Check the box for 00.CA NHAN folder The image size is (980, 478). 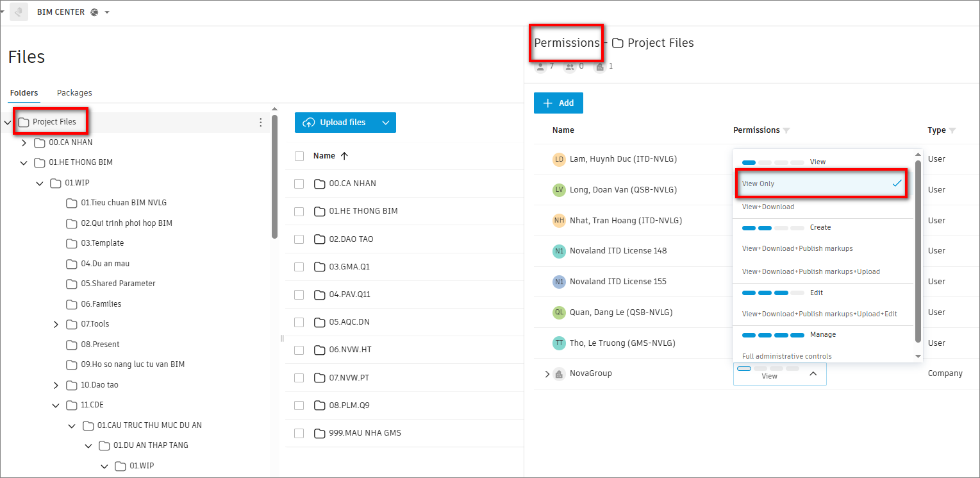tap(299, 184)
